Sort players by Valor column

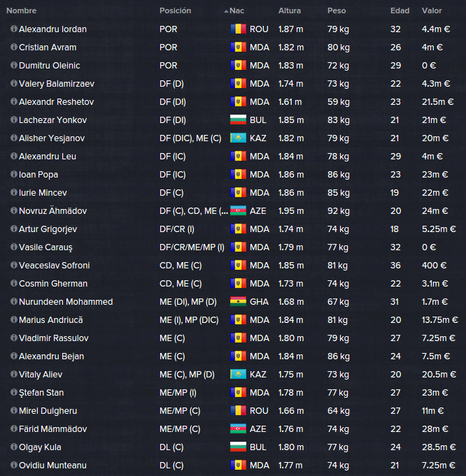432,10
